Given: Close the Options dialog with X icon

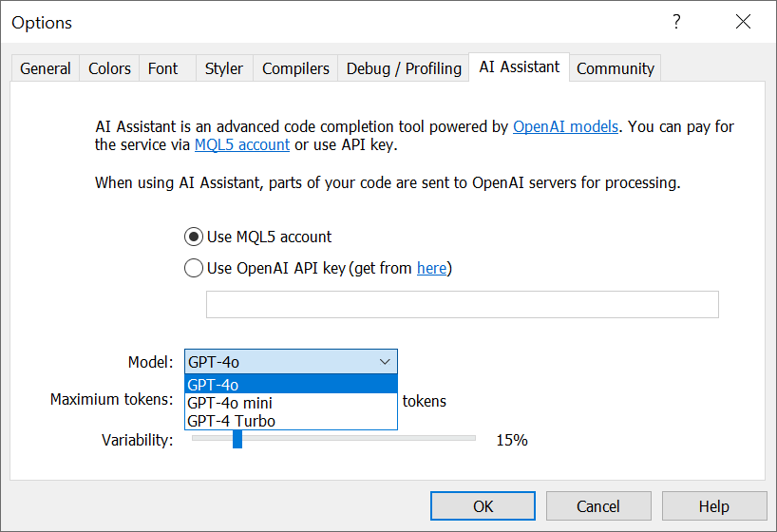Looking at the screenshot, I should click(743, 22).
